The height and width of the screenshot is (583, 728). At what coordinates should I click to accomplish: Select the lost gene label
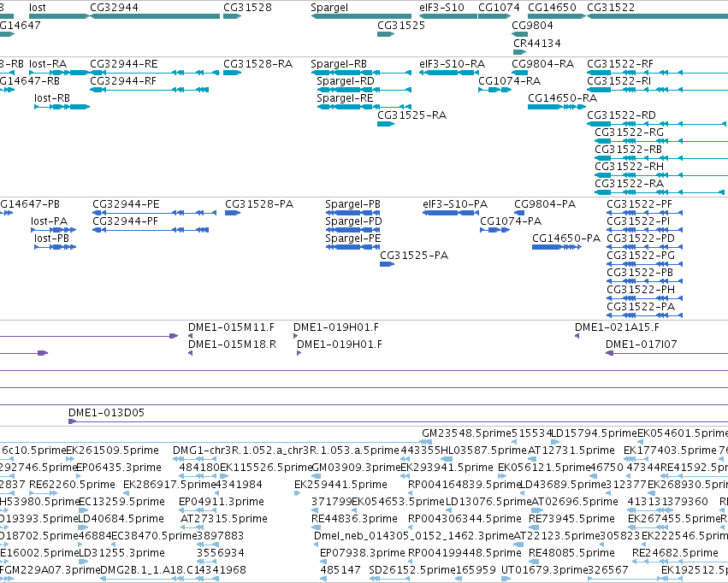click(x=37, y=8)
